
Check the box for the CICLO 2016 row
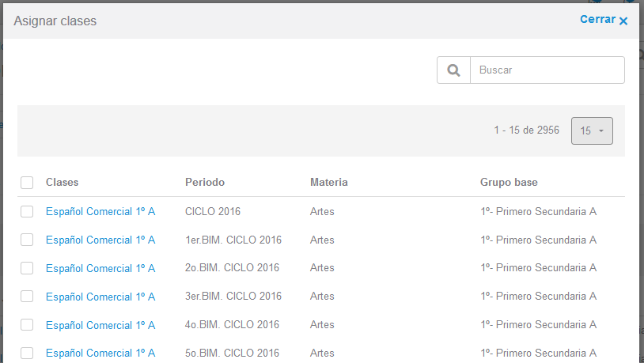click(x=27, y=211)
